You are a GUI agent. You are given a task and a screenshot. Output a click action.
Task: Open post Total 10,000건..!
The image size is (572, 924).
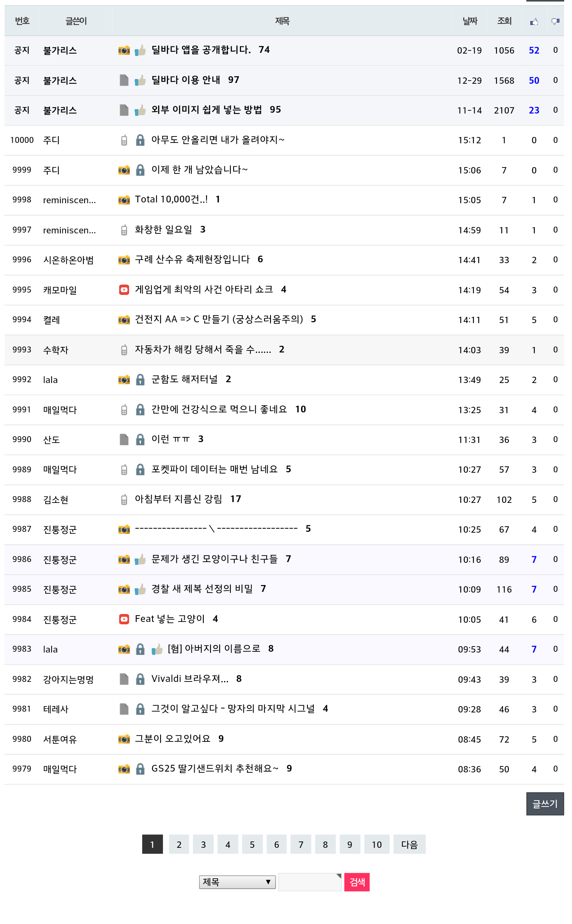click(x=171, y=200)
